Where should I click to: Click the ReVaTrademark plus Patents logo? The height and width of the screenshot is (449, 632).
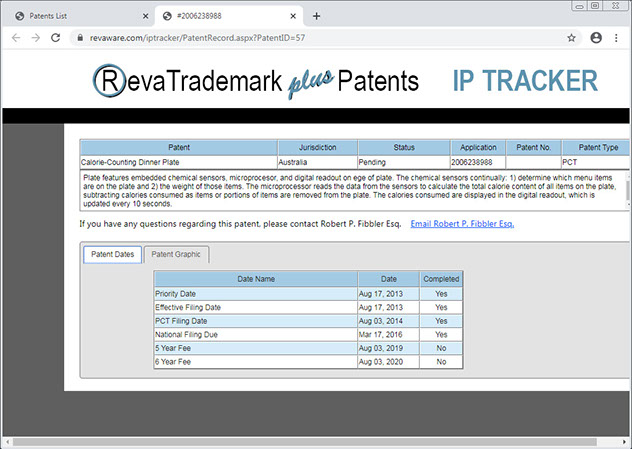pyautogui.click(x=257, y=81)
